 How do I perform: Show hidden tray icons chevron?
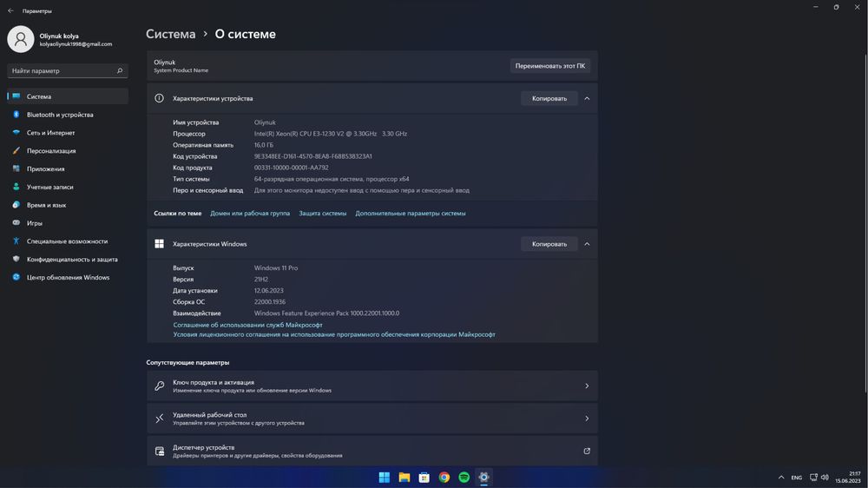point(781,478)
